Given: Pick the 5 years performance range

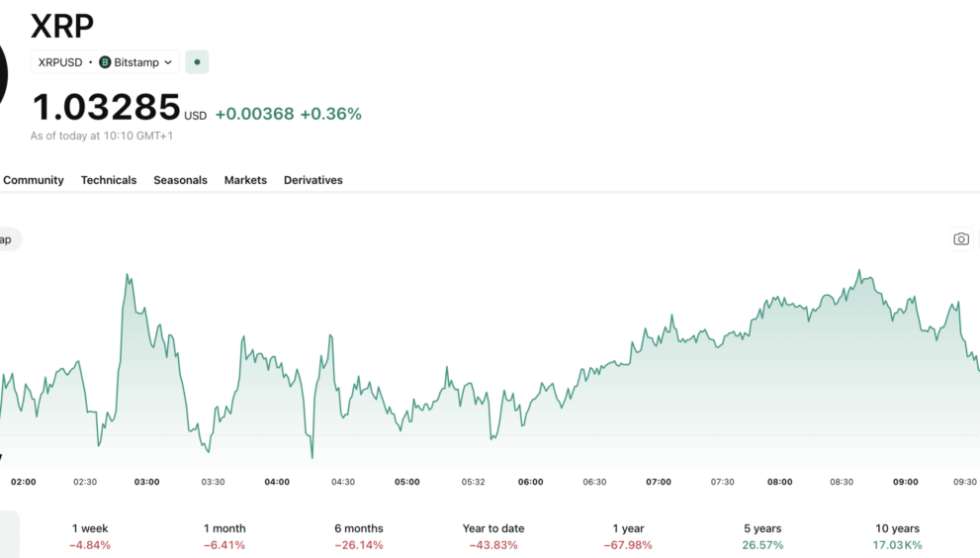Looking at the screenshot, I should pos(762,536).
